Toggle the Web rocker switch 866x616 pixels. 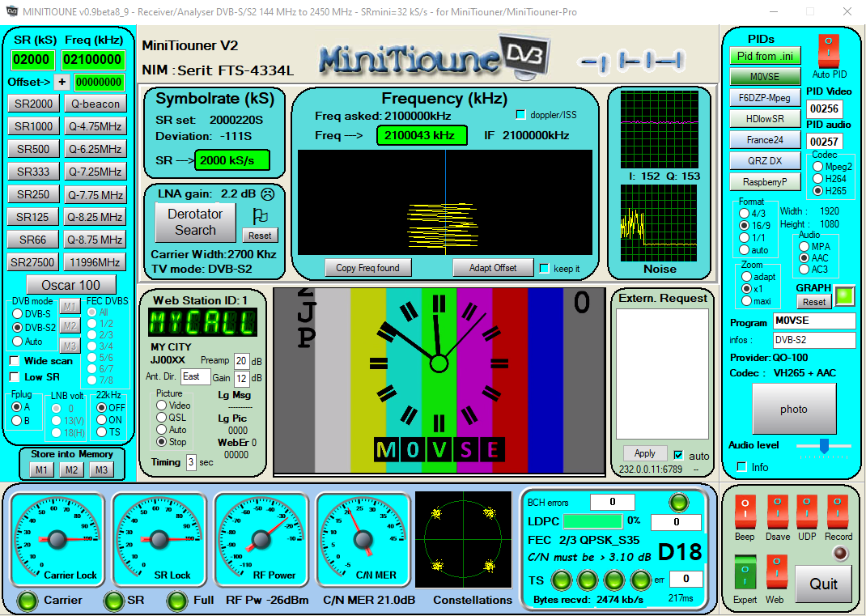776,573
